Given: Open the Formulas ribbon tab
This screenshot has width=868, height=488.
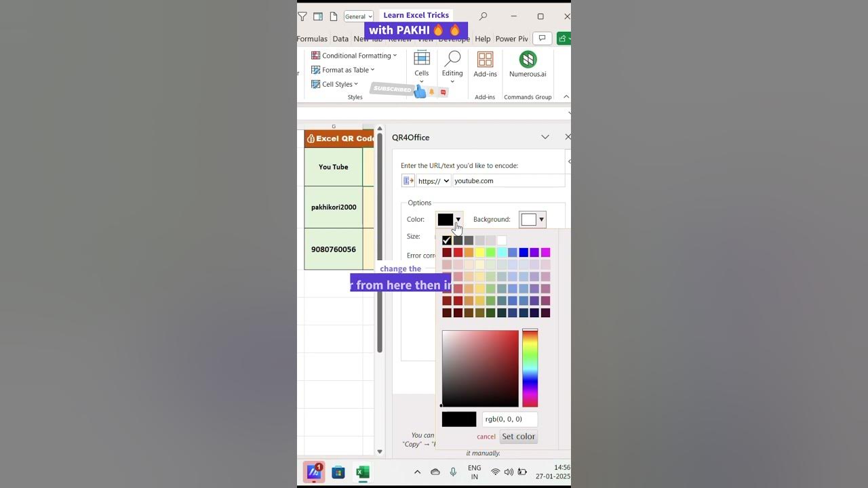Looking at the screenshot, I should pos(313,39).
